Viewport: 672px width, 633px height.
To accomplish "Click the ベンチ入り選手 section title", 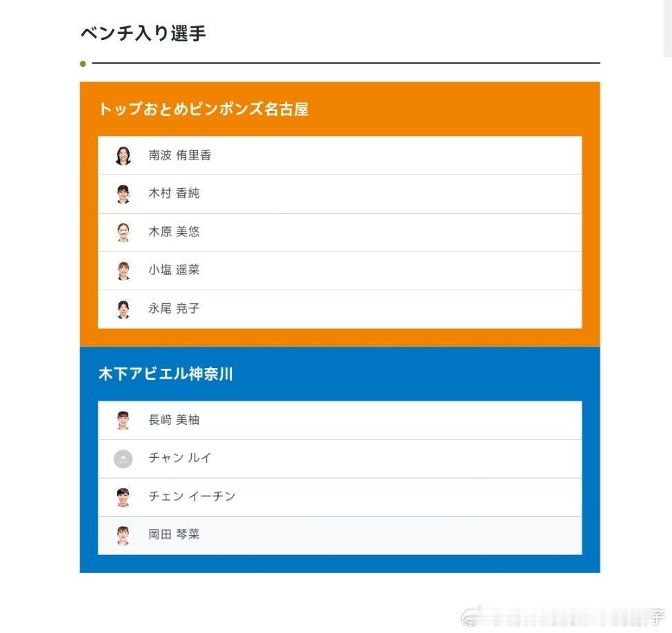I will (144, 33).
